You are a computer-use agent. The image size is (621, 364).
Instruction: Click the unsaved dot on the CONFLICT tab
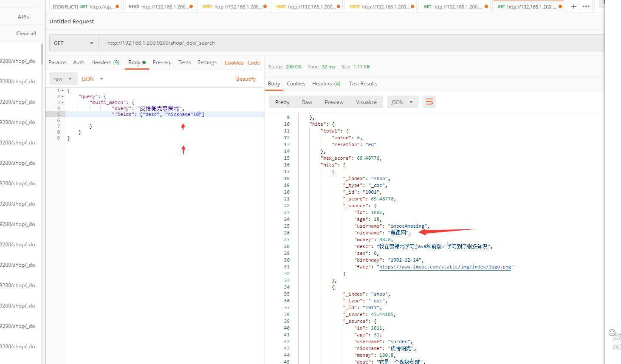[x=117, y=6]
